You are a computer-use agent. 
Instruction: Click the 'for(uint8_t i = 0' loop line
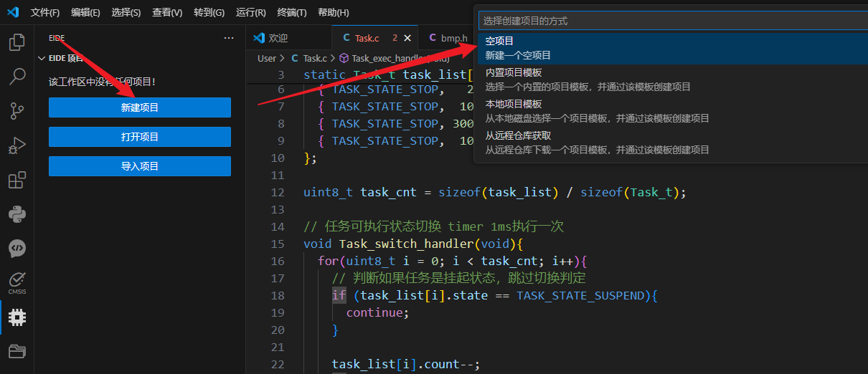[453, 262]
